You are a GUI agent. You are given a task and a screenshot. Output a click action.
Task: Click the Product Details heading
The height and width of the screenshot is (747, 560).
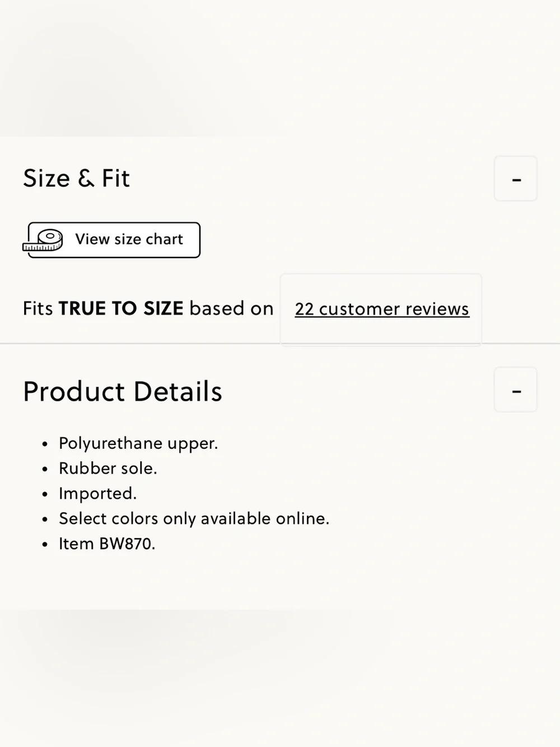(123, 391)
